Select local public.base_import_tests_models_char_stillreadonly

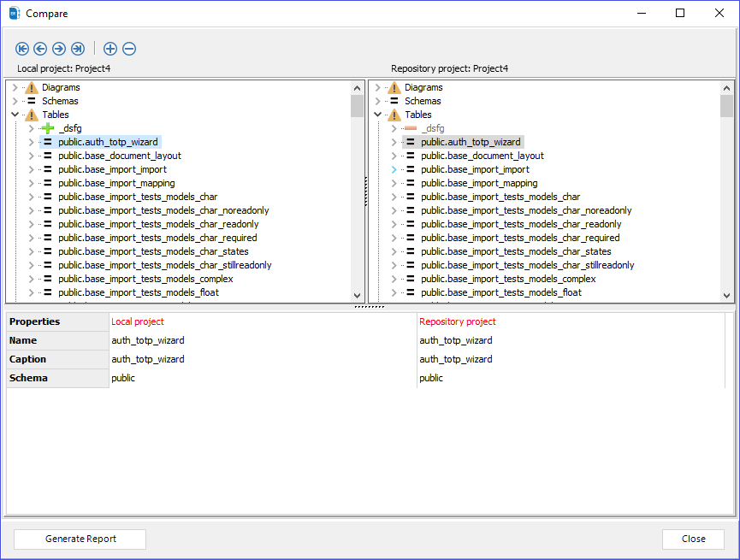tap(165, 265)
